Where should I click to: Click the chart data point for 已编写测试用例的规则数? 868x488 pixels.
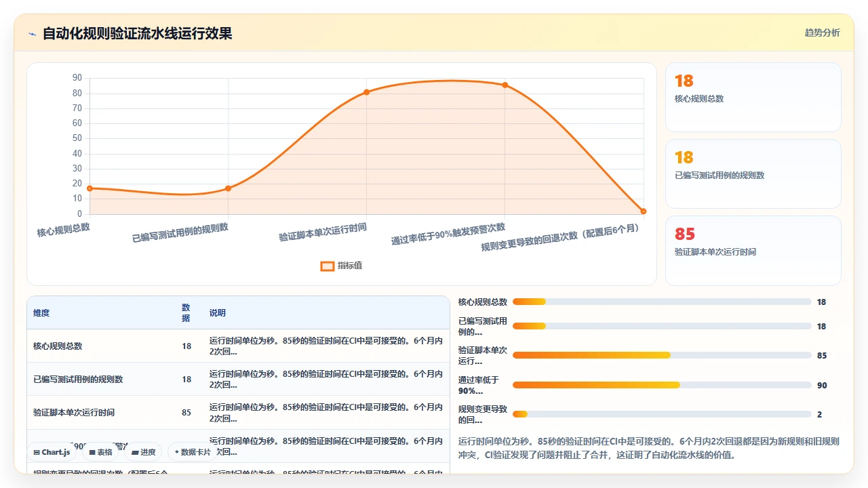pos(228,188)
